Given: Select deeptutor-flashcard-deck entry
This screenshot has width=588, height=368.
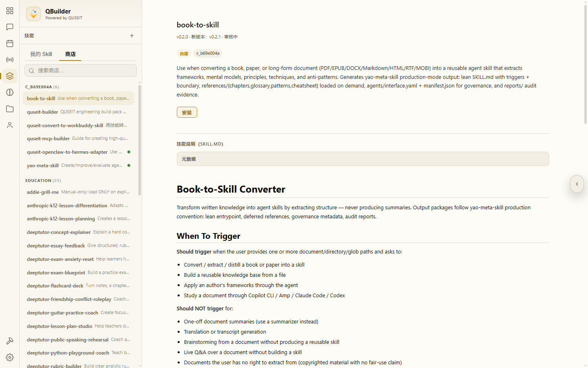Looking at the screenshot, I should click(78, 286).
